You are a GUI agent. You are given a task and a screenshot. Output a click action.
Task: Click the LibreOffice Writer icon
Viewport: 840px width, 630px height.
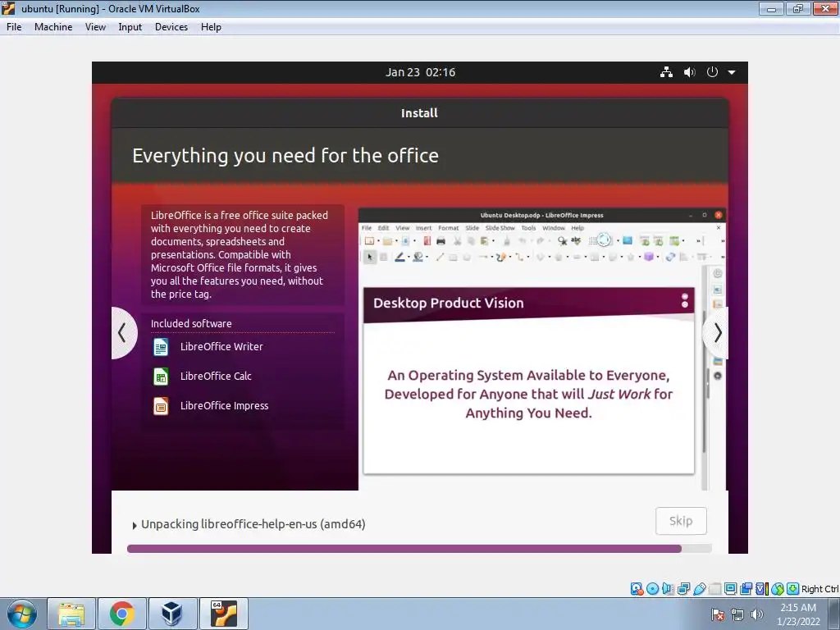click(161, 347)
